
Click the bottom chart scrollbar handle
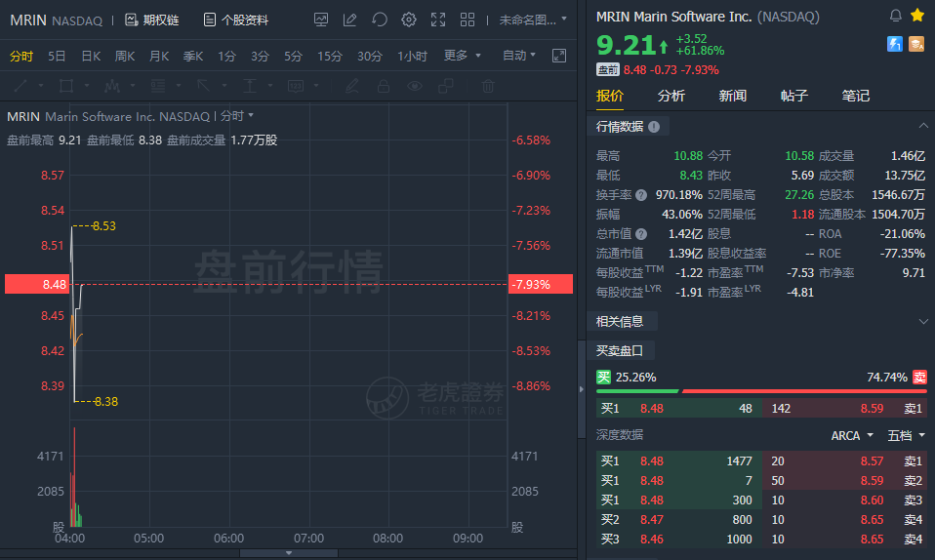(289, 553)
